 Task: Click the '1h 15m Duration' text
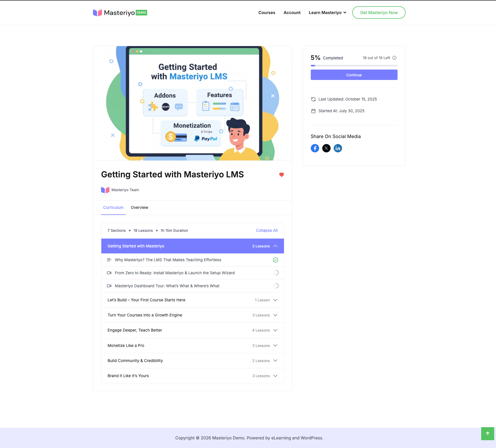[174, 231]
